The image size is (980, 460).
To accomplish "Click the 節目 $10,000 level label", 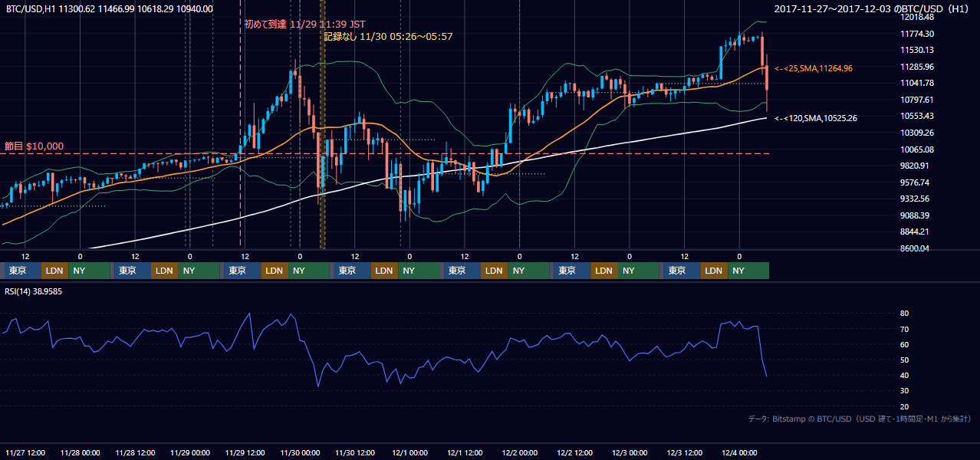I will tap(34, 146).
